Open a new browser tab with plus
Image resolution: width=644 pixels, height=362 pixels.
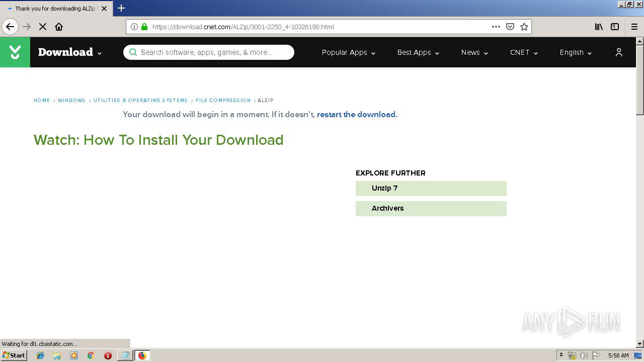(x=121, y=8)
